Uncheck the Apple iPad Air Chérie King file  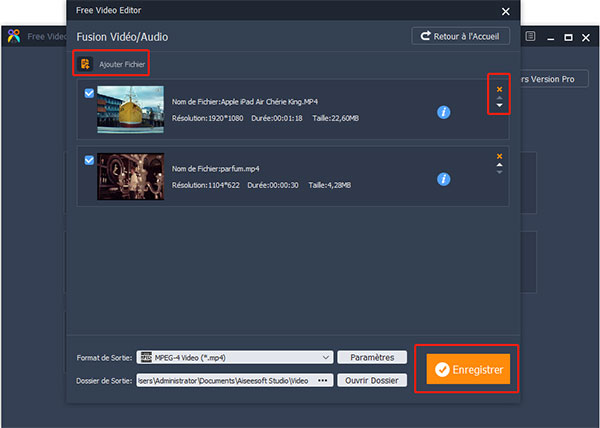89,93
